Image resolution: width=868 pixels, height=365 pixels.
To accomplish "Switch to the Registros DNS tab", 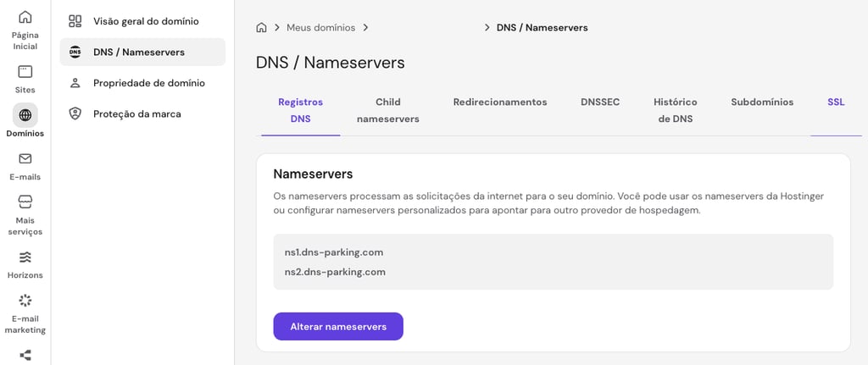I will (x=301, y=111).
